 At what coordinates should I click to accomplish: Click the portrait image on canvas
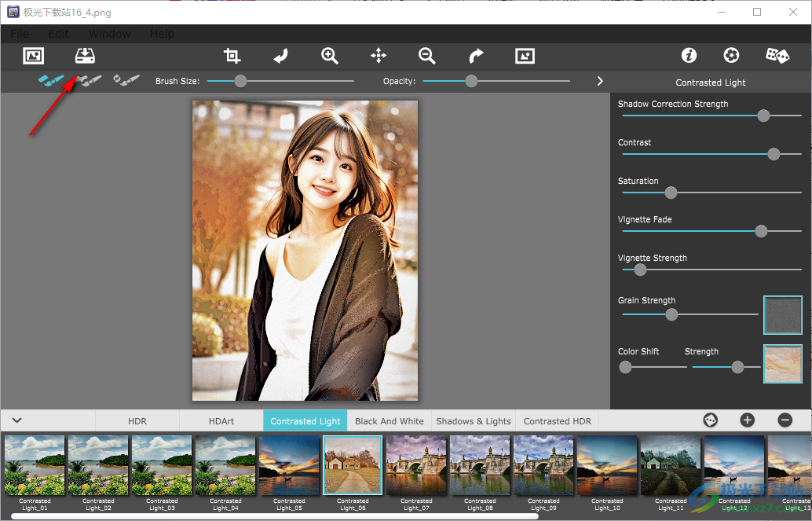(x=305, y=251)
